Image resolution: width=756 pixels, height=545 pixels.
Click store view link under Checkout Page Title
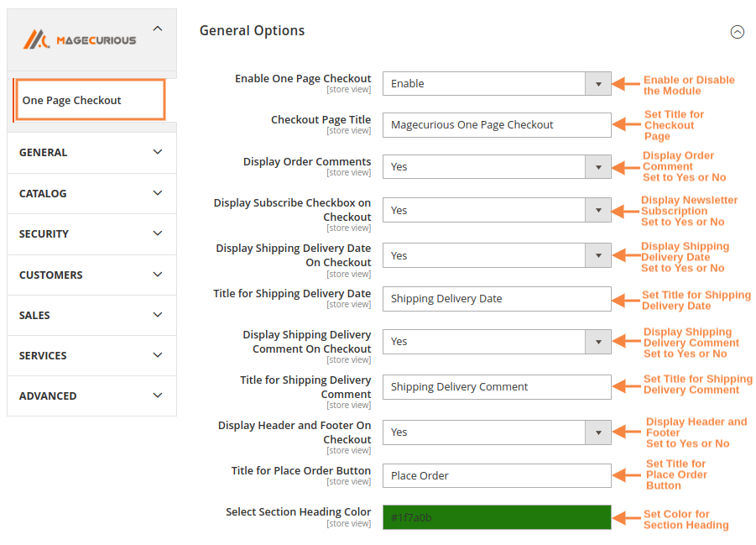349,130
